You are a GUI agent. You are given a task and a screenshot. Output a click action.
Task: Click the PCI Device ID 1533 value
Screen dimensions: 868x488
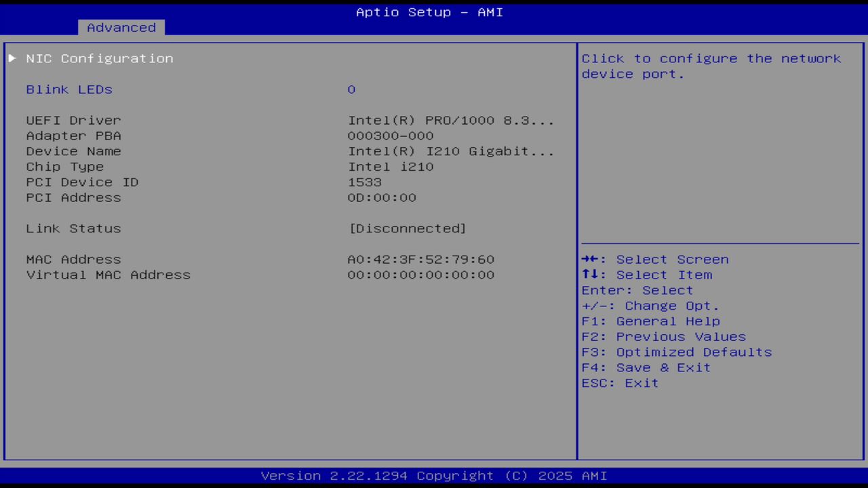click(365, 182)
